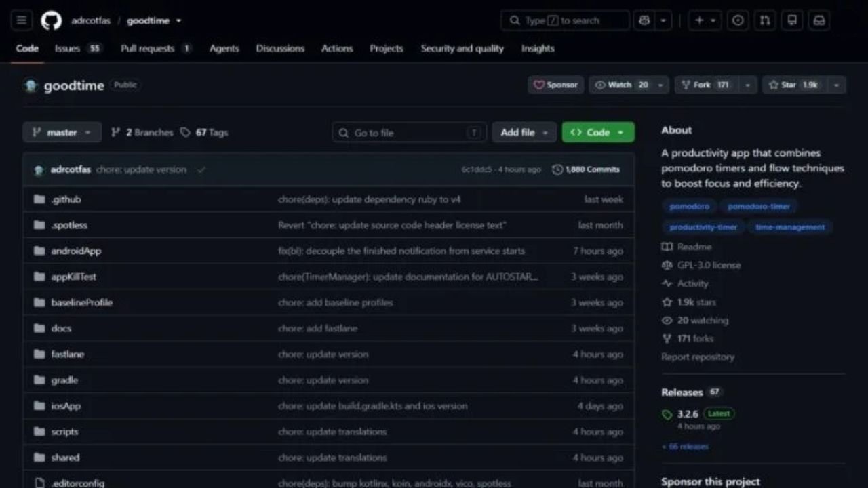This screenshot has width=868, height=488.
Task: Open the productivity-timer topic tag
Action: [x=703, y=227]
